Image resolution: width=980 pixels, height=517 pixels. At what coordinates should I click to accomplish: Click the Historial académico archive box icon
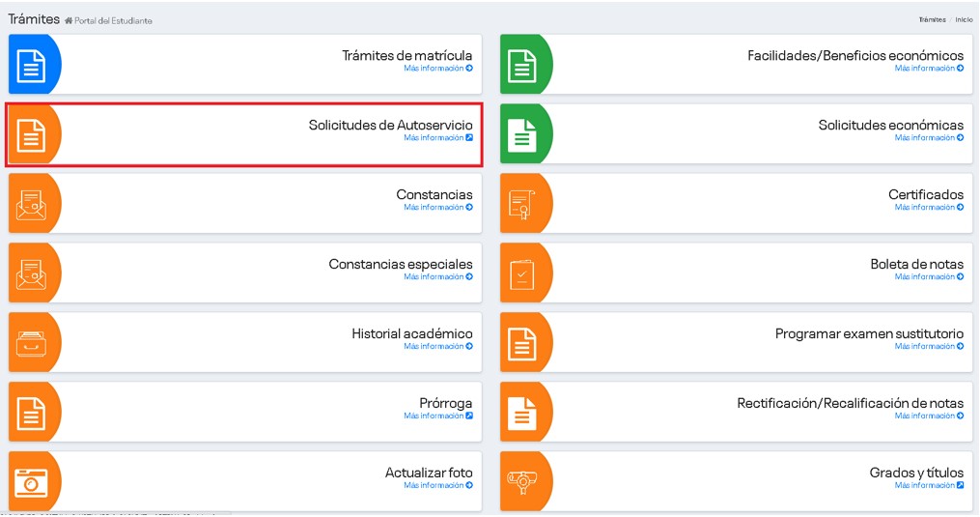32,343
